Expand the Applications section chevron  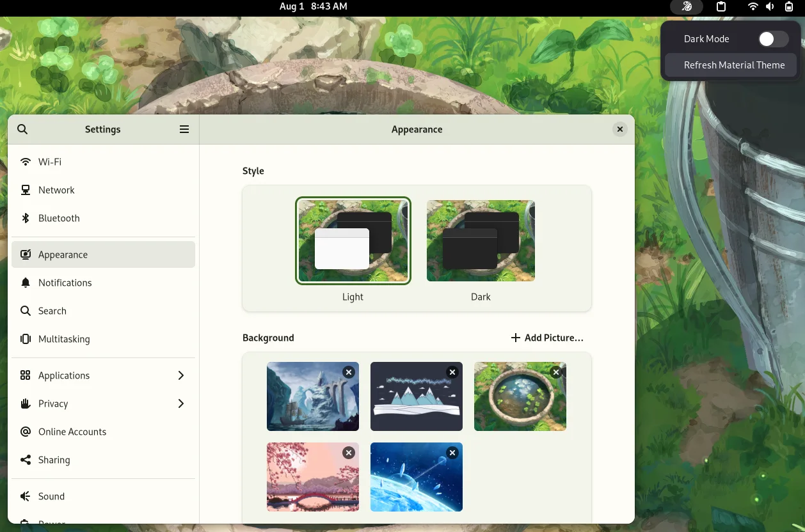(x=181, y=375)
